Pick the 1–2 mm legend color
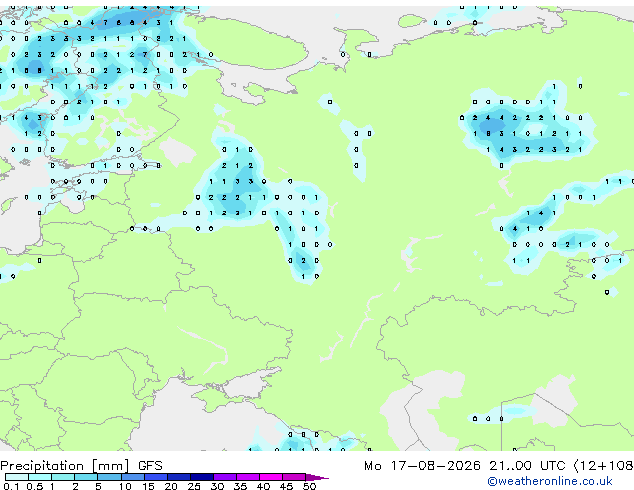Image resolution: width=634 pixels, height=490 pixels. [63, 477]
